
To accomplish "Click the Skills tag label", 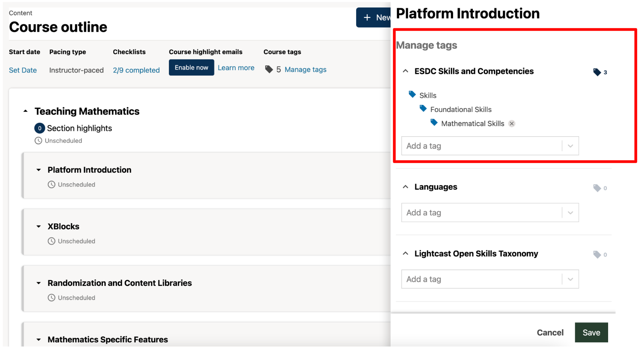I will coord(428,96).
